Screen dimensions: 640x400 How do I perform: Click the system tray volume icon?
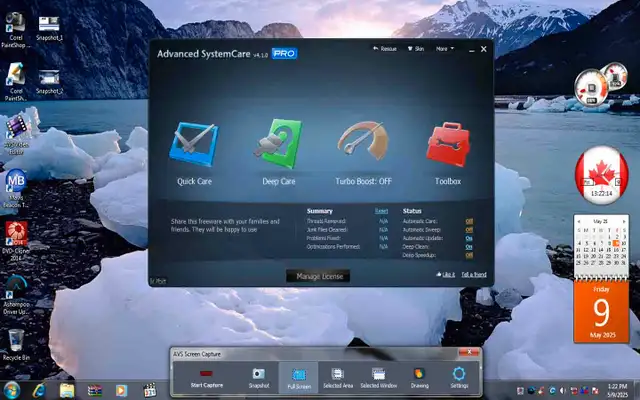click(563, 391)
